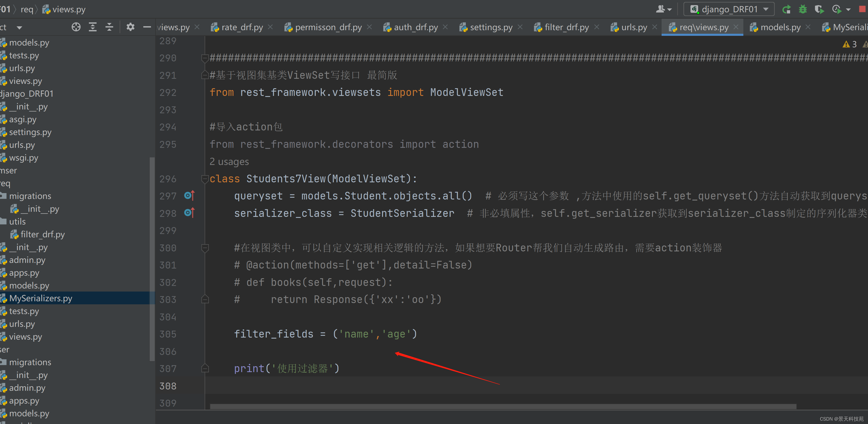This screenshot has height=424, width=868.
Task: Click the project panel vertical scrollbar
Action: coord(152,259)
